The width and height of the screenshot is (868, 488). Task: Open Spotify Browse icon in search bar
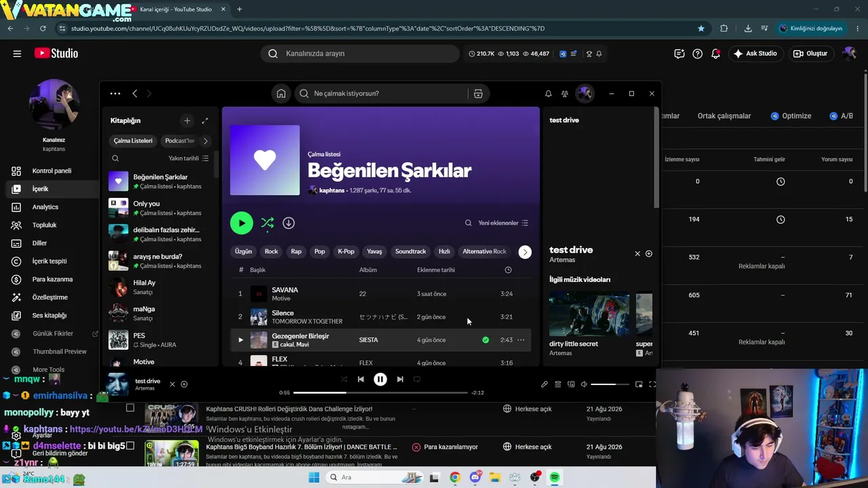coord(478,94)
